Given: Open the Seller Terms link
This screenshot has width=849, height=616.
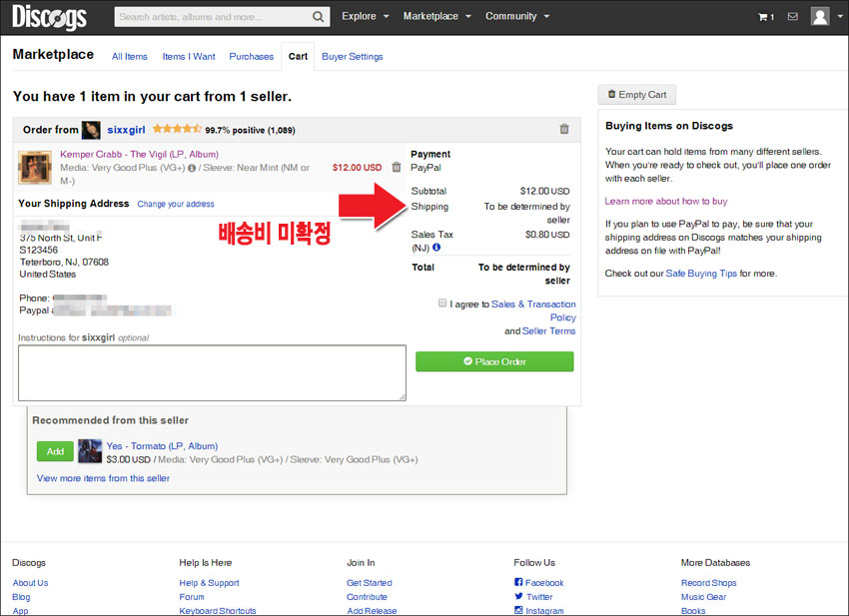Looking at the screenshot, I should coord(548,330).
